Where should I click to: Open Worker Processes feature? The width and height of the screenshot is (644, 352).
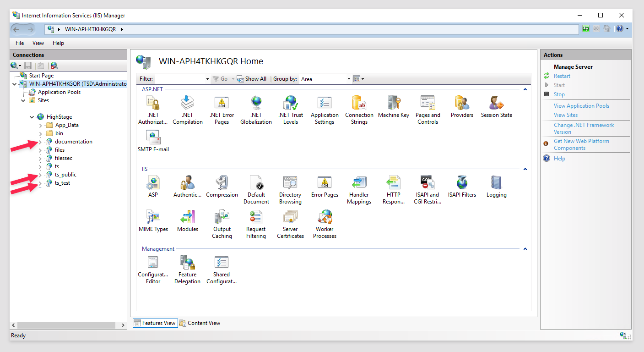tap(325, 224)
